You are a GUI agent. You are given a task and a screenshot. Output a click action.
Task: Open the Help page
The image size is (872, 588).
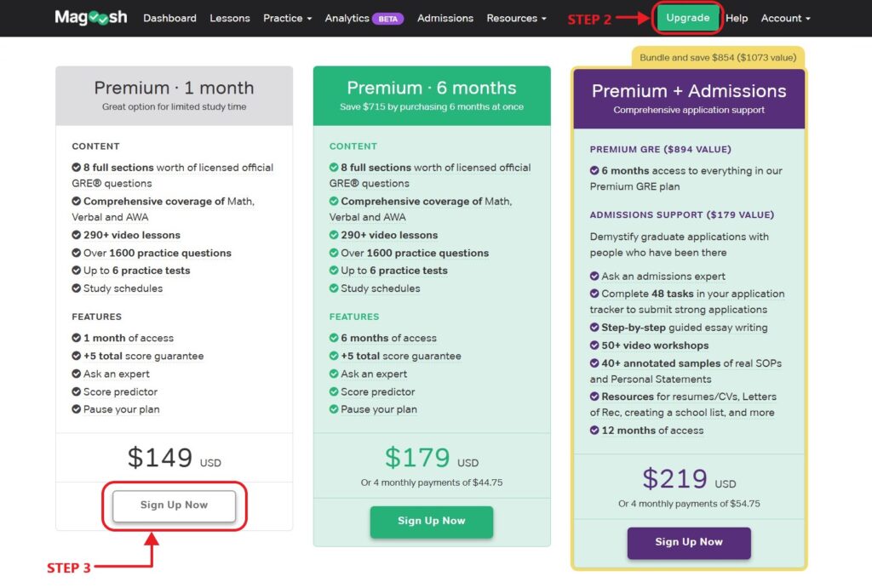tap(736, 17)
